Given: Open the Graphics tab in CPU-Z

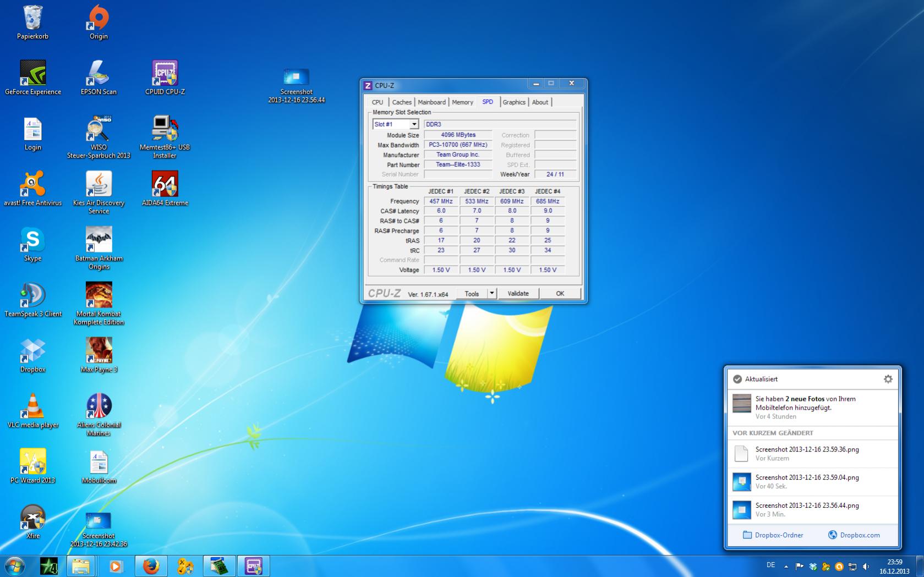Looking at the screenshot, I should 513,102.
